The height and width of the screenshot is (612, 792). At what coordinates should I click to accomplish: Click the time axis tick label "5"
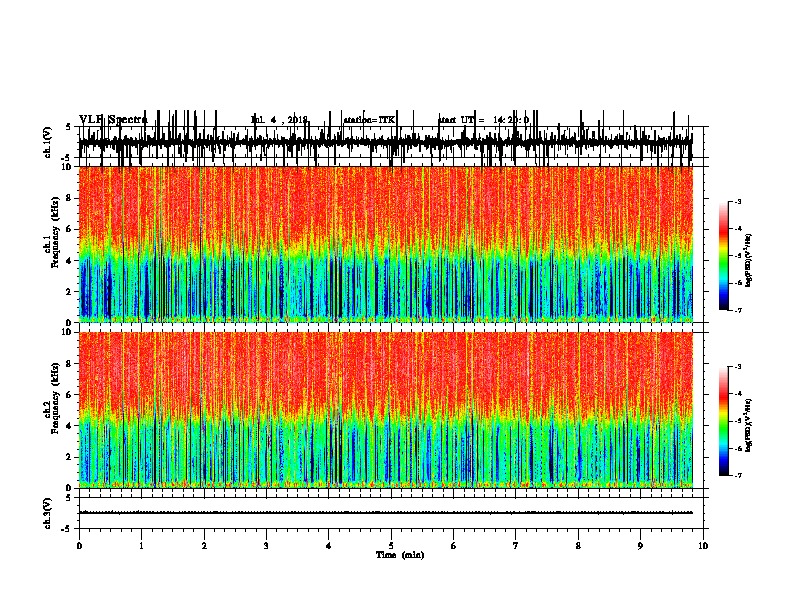point(391,546)
